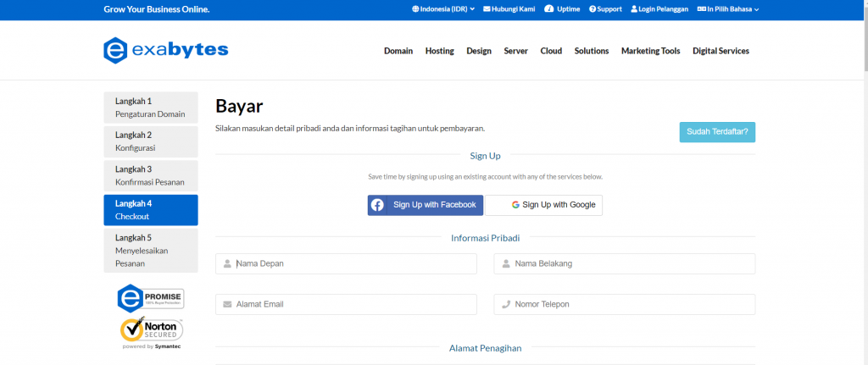Expand the Pilih Bahasa language dropdown
This screenshot has height=365, width=868.
pyautogui.click(x=728, y=9)
